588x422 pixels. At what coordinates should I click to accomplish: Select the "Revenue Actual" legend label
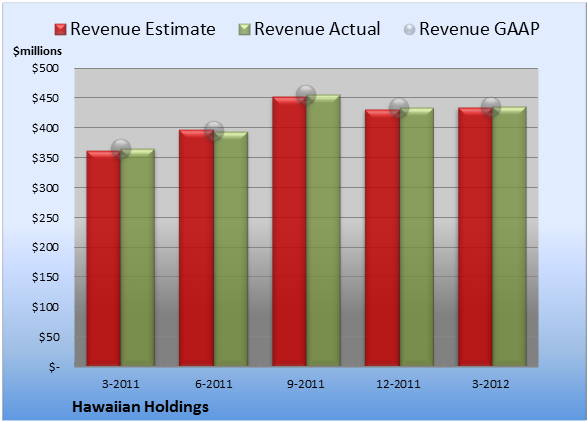coord(317,29)
